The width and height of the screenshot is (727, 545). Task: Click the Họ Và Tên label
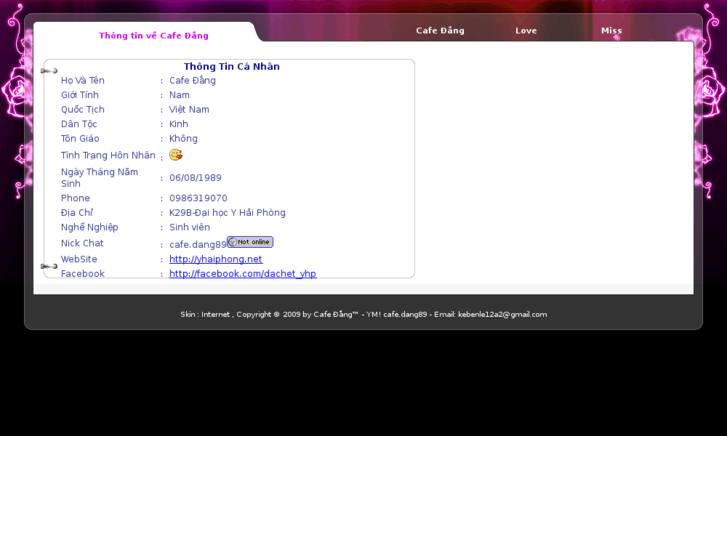[83, 80]
